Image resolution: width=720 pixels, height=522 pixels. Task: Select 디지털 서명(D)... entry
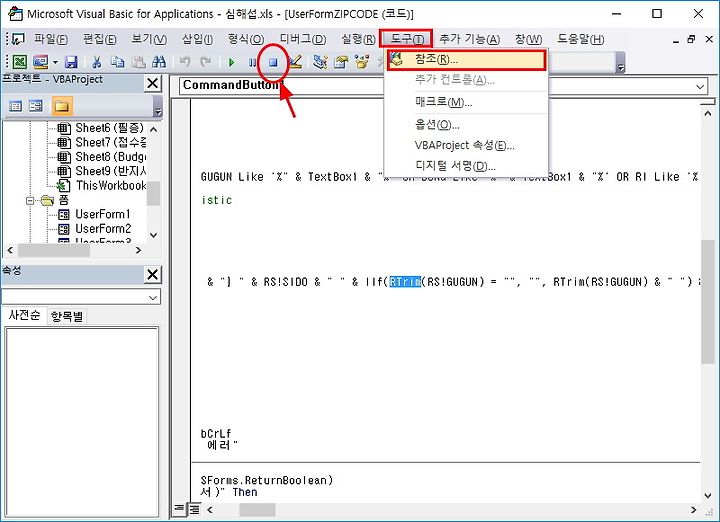467,166
